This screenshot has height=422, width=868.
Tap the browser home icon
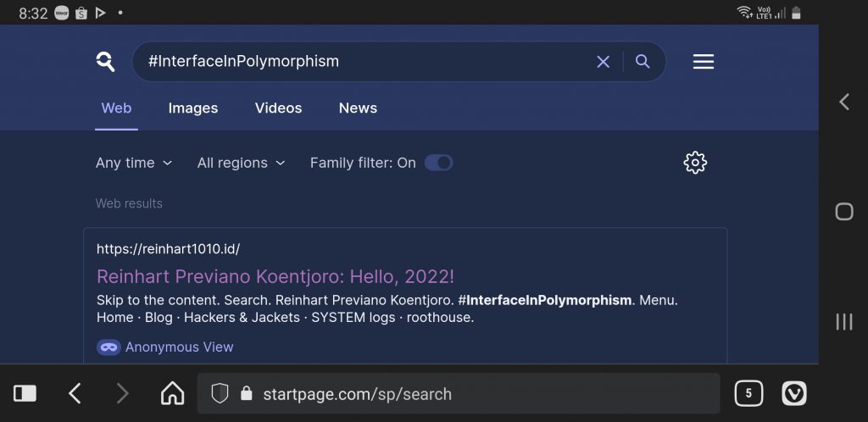(x=172, y=393)
